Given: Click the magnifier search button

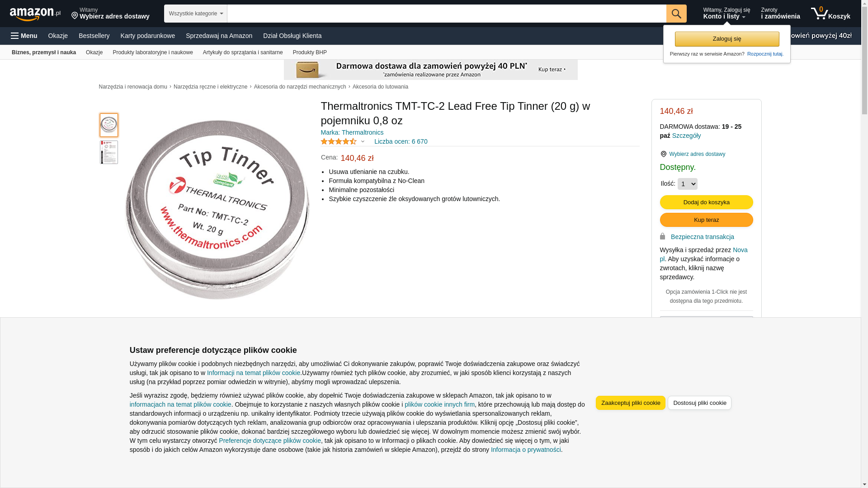Looking at the screenshot, I should 676,14.
